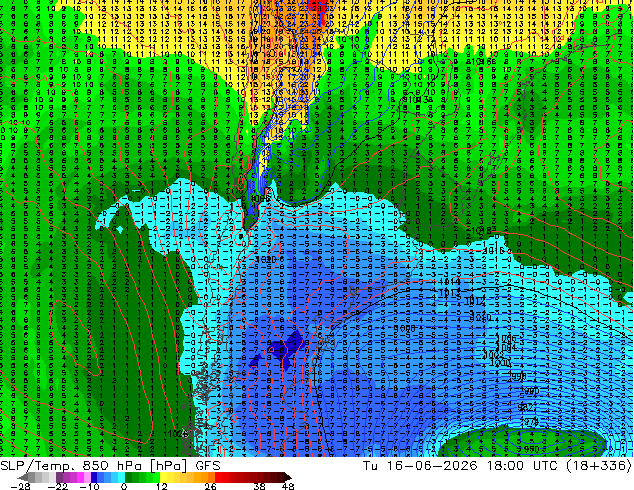Image resolution: width=634 pixels, height=490 pixels.
Task: Click the 998 isobar label
Action: coord(518,376)
